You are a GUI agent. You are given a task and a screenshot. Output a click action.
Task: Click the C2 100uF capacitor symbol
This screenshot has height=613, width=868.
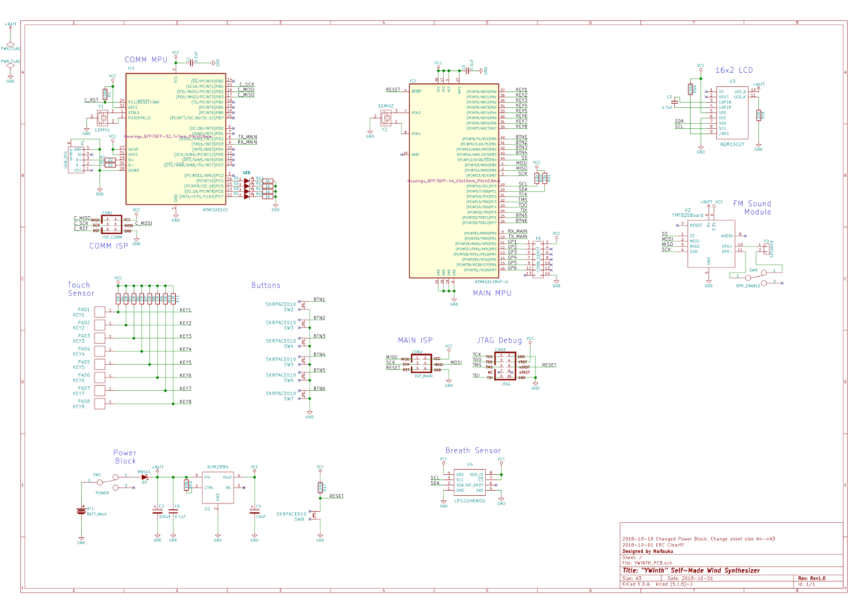(158, 511)
